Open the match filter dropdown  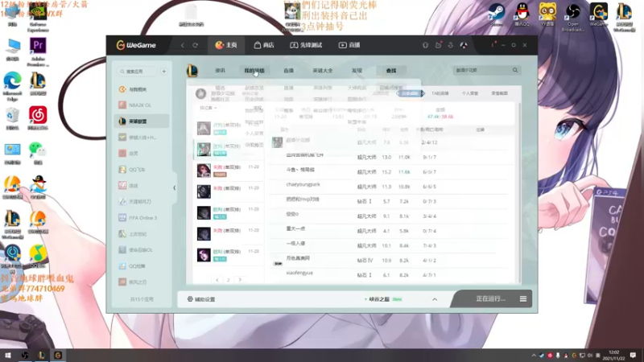tap(208, 108)
